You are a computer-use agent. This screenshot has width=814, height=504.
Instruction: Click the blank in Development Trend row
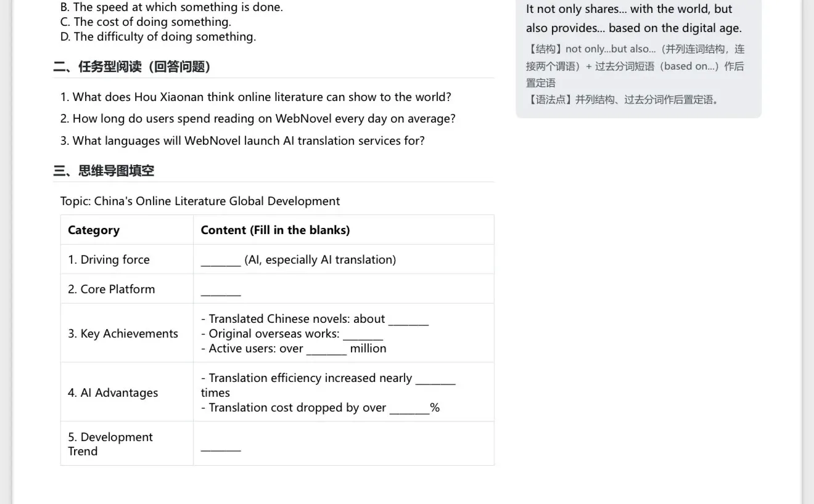click(221, 446)
